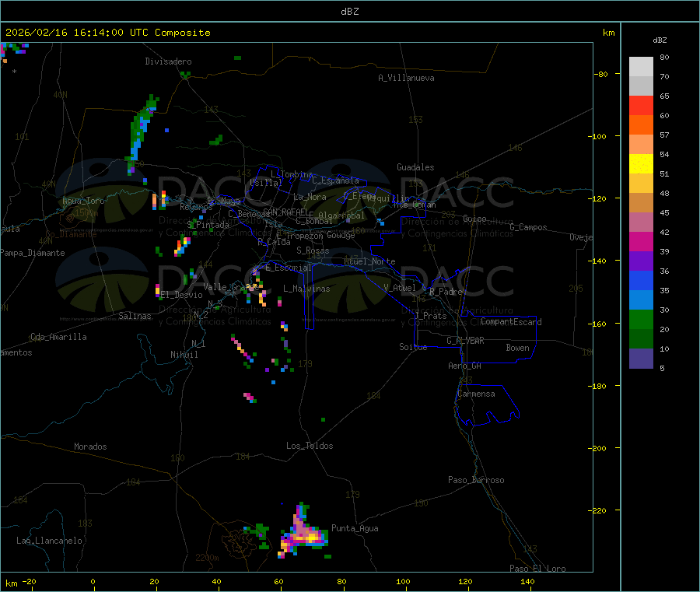Click the magenta 42 dBZ legend swatch
The image size is (700, 592).
point(641,241)
